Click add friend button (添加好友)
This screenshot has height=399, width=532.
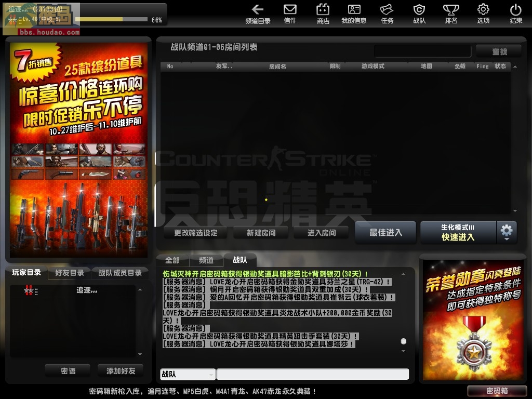(121, 371)
